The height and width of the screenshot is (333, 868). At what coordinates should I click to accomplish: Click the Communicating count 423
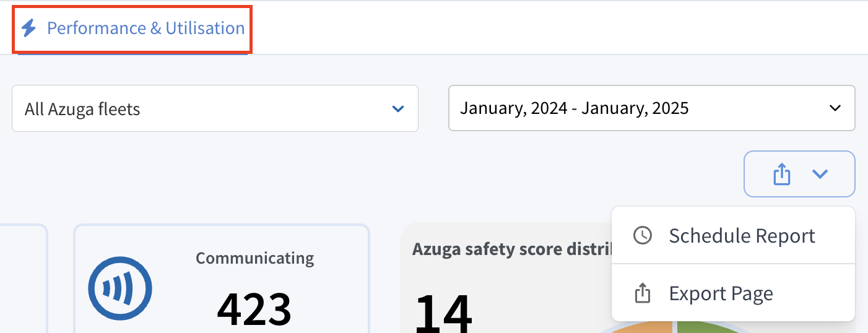[254, 309]
